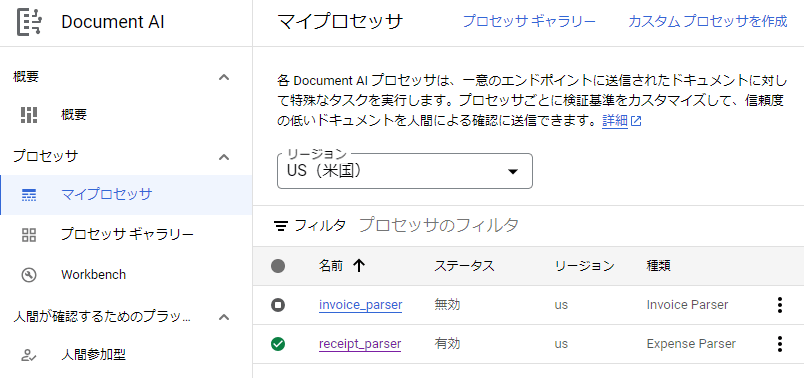This screenshot has width=804, height=378.
Task: Open Workbench in sidebar
Action: pyautogui.click(x=126, y=275)
